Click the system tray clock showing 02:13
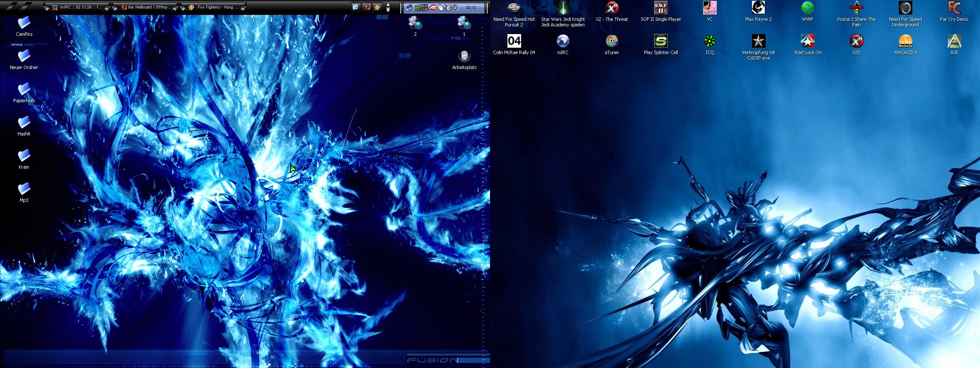Image resolution: width=980 pixels, height=368 pixels. (x=471, y=8)
